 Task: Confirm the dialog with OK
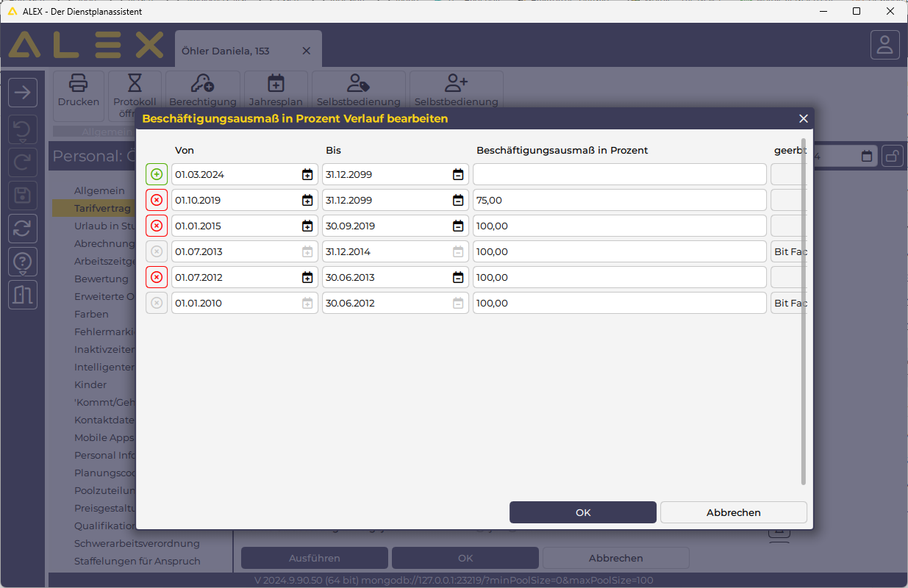pos(582,512)
